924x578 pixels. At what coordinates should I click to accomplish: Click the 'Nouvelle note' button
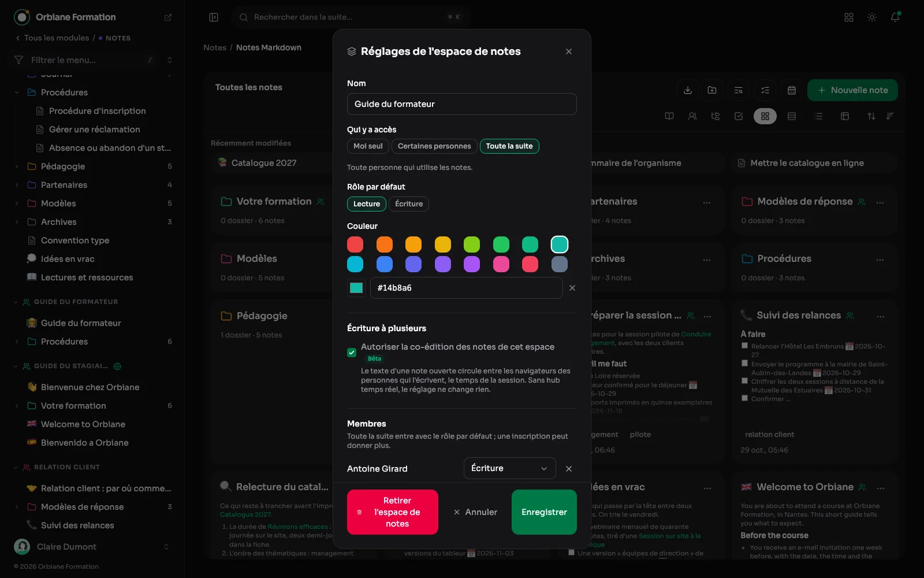point(852,90)
